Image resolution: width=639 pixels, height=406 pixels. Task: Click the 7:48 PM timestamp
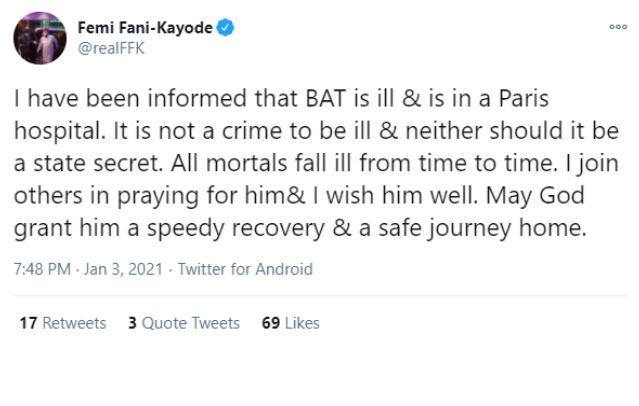[x=40, y=269]
